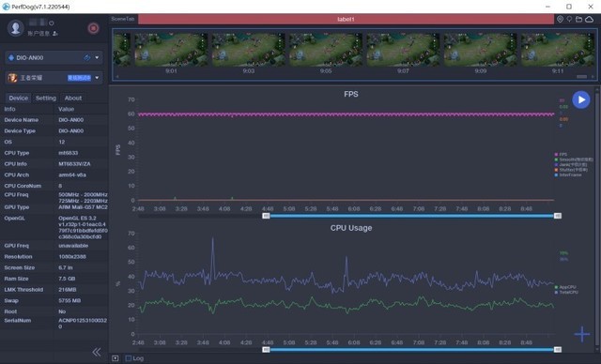601x364 pixels.
Task: Open the About tab
Action: (73, 98)
